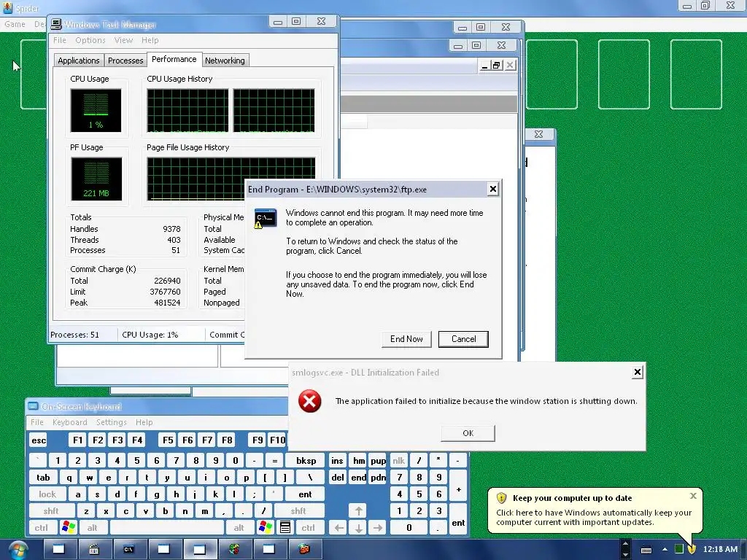747x560 pixels.
Task: Open the Command Prompt taskbar button
Action: click(128, 550)
